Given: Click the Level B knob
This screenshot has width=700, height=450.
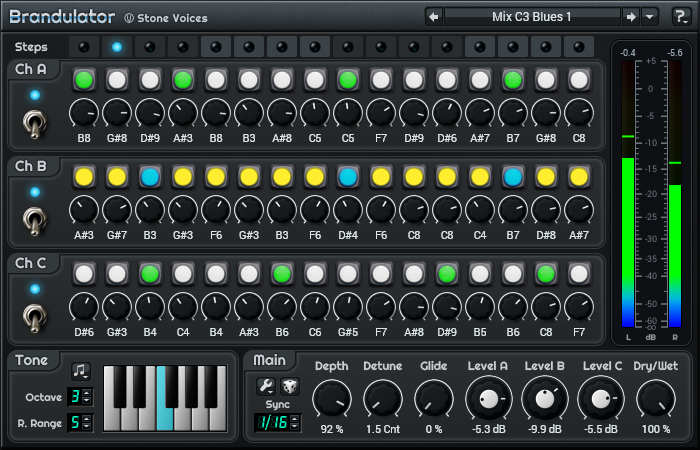Looking at the screenshot, I should tap(545, 399).
